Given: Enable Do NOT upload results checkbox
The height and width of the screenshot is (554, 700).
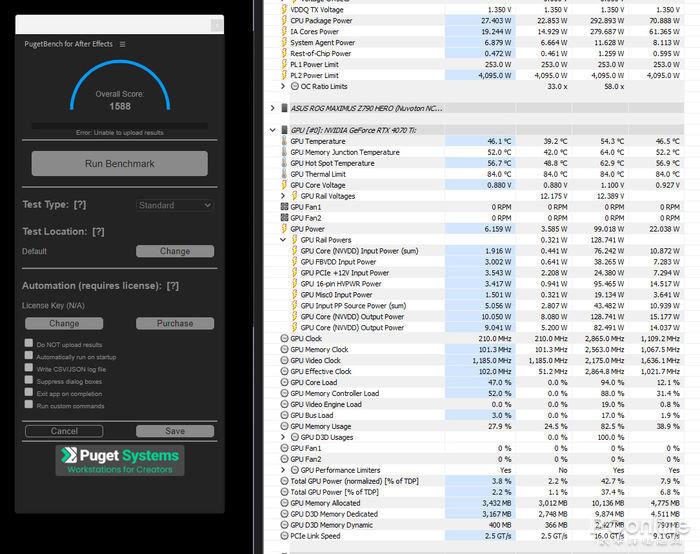Looking at the screenshot, I should pos(29,343).
